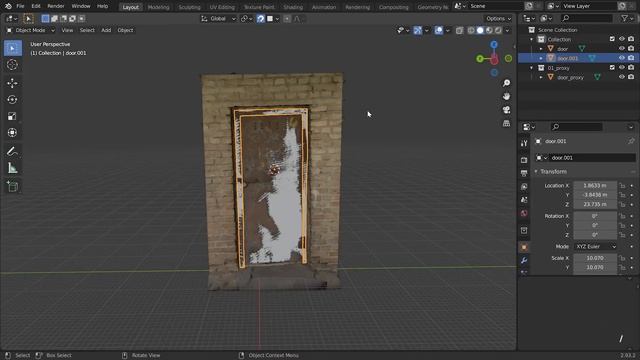The image size is (640, 360).
Task: Uncheck 01_proxy collection exclude checkbox
Action: coord(612,68)
